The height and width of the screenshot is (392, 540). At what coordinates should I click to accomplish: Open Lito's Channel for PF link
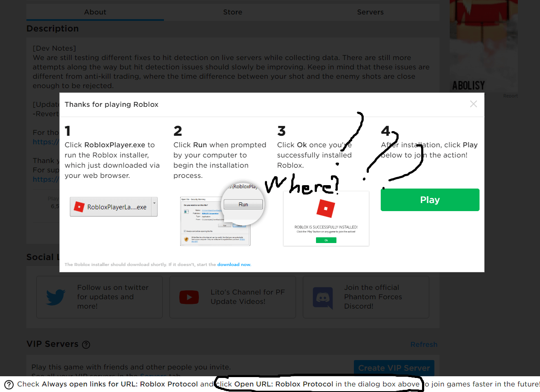pos(233,297)
